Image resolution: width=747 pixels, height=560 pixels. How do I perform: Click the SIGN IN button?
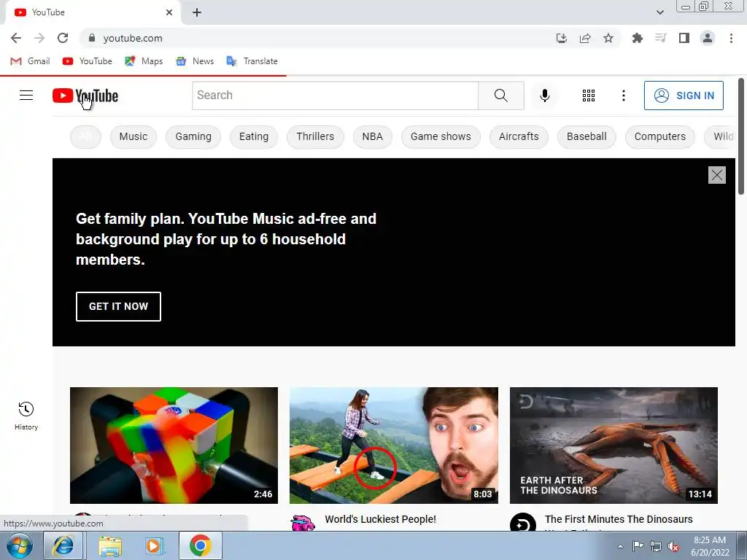(684, 96)
